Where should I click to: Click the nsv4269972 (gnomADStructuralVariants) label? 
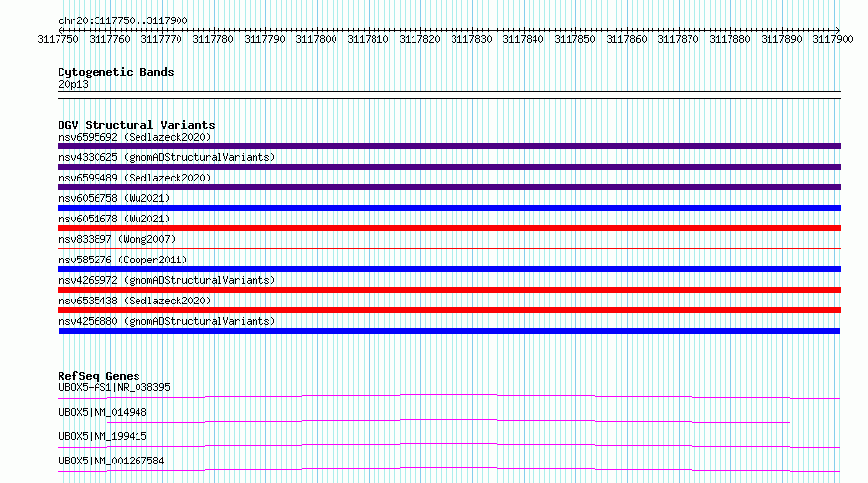pos(167,280)
